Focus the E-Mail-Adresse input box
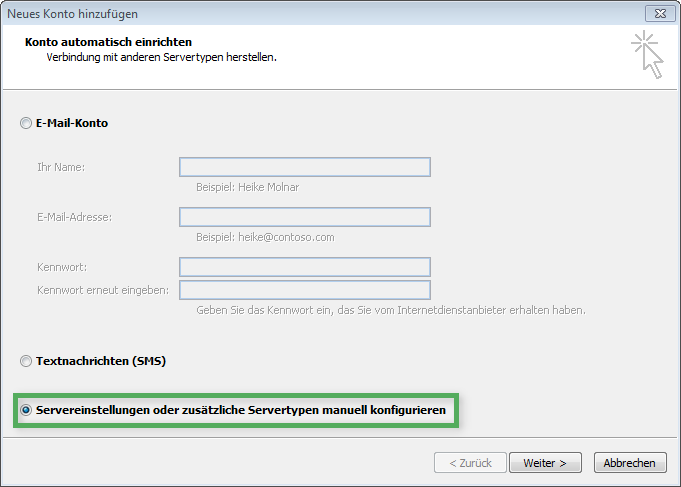This screenshot has height=487, width=681. (x=305, y=217)
